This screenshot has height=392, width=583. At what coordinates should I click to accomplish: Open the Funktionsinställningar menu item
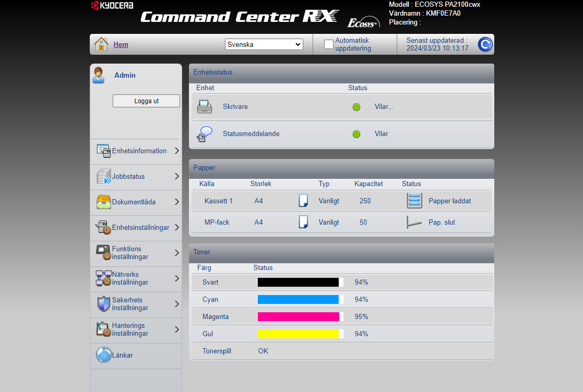click(x=130, y=253)
